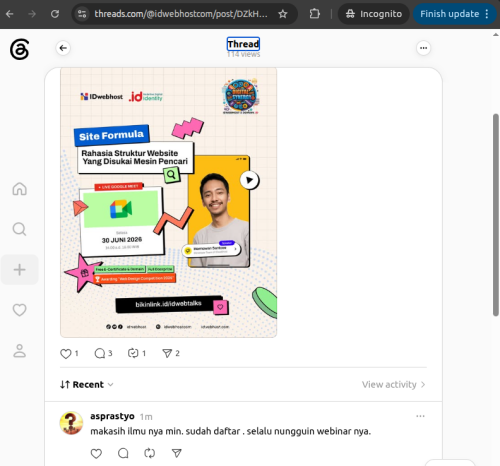Bookmark this page with the star icon
This screenshot has width=500, height=466.
coord(283,14)
